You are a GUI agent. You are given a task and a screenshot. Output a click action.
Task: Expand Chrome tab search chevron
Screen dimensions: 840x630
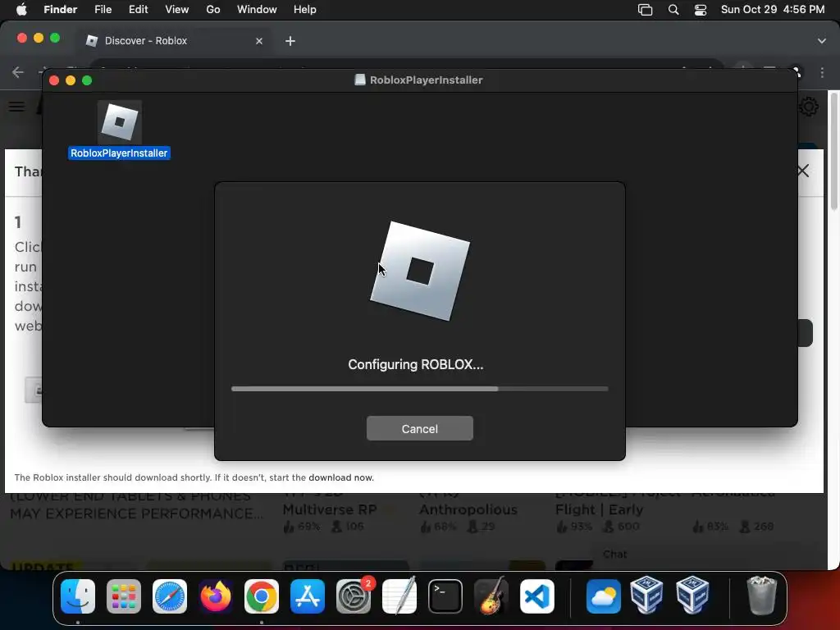click(x=822, y=41)
